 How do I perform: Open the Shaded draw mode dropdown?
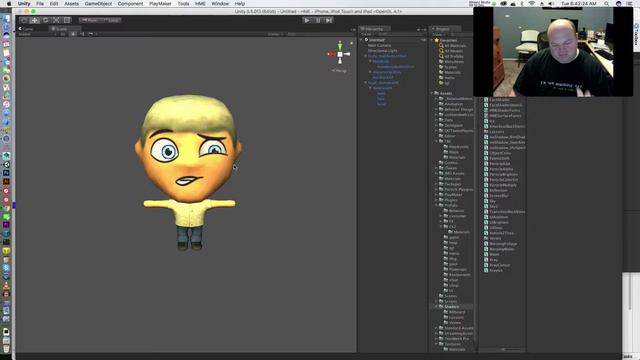click(x=37, y=34)
